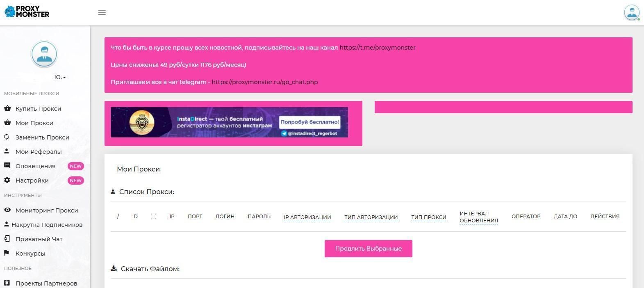Image resolution: width=644 pixels, height=288 pixels.
Task: Click the ID column header
Action: pos(135,216)
